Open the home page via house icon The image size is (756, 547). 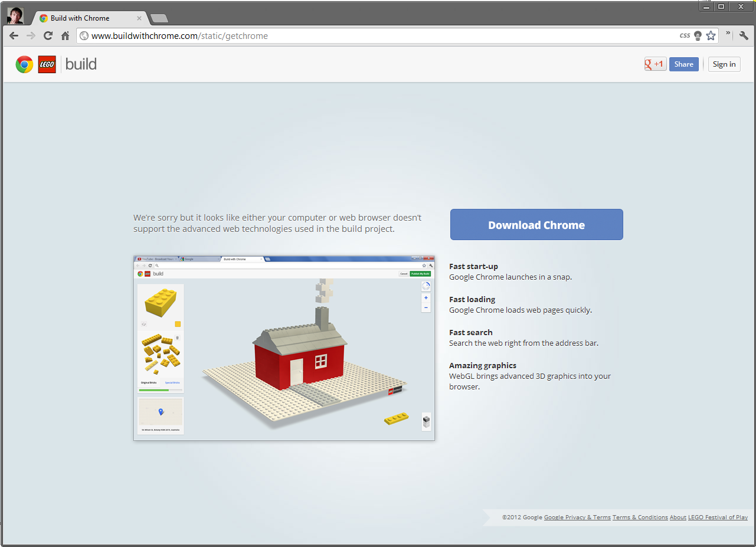point(66,36)
